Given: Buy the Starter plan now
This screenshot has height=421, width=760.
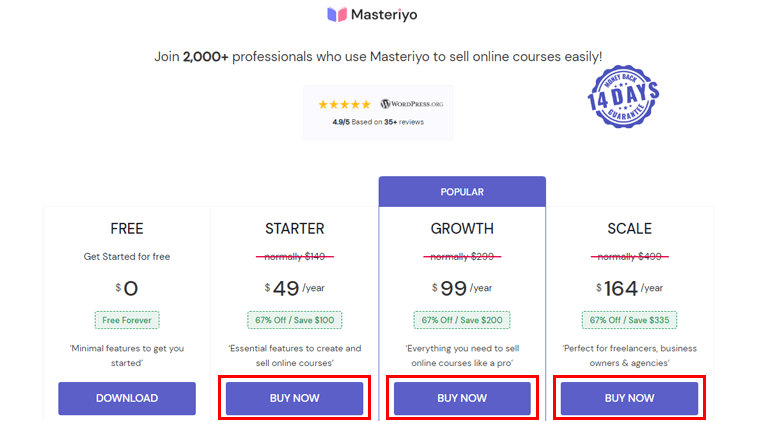Looking at the screenshot, I should click(x=294, y=398).
